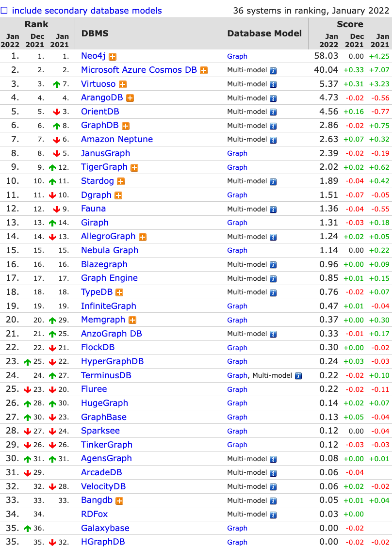
Task: Open the TinkerGraph link
Action: point(107,445)
